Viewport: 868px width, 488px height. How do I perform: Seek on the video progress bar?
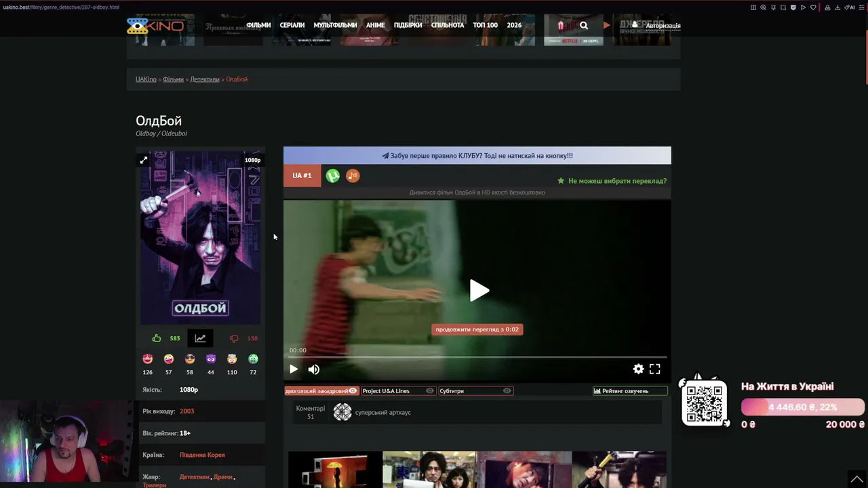click(x=477, y=357)
